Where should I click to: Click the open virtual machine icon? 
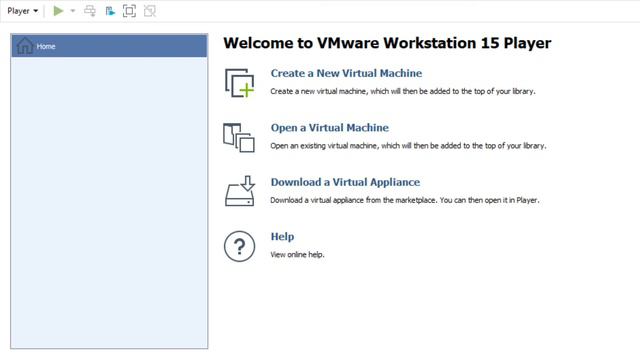(x=239, y=138)
